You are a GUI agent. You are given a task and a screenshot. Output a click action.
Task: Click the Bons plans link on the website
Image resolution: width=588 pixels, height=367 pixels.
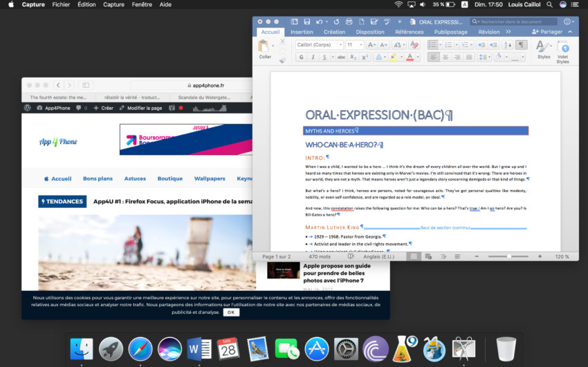98,178
